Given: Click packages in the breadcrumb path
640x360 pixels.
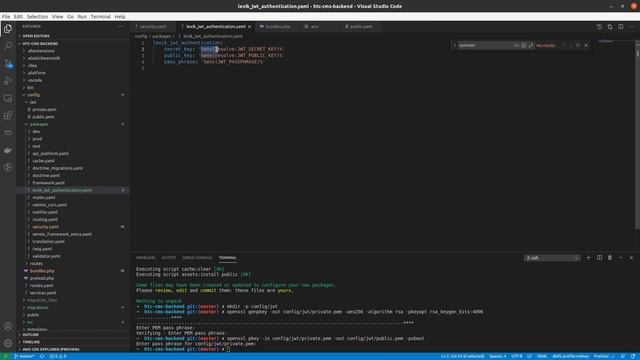Looking at the screenshot, I should coord(162,36).
